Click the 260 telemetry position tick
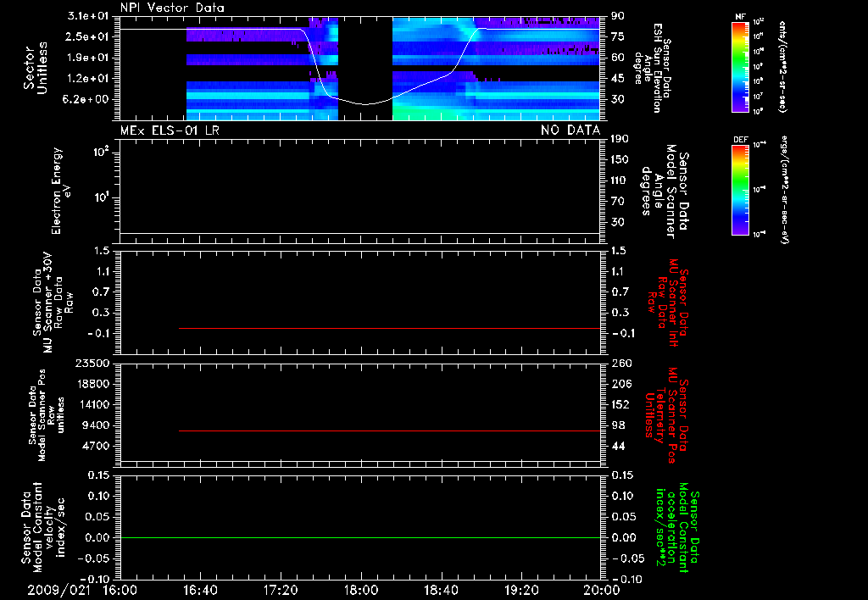 (620, 364)
